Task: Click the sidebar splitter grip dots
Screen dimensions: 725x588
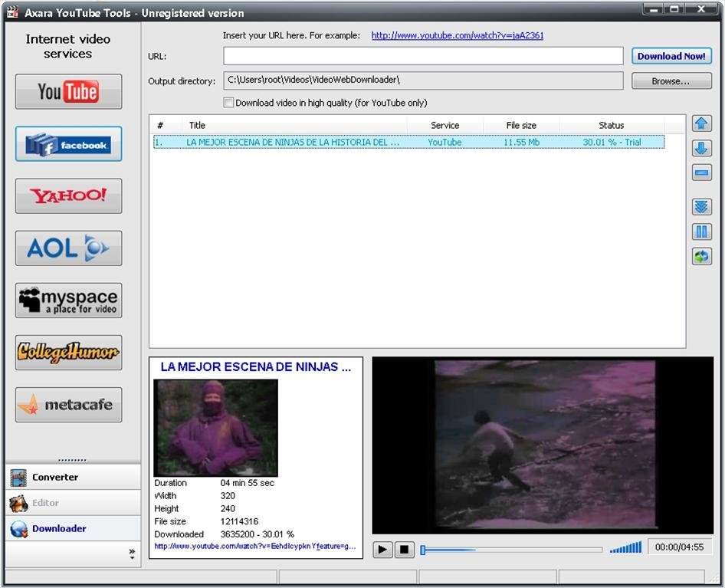Action: [x=72, y=460]
